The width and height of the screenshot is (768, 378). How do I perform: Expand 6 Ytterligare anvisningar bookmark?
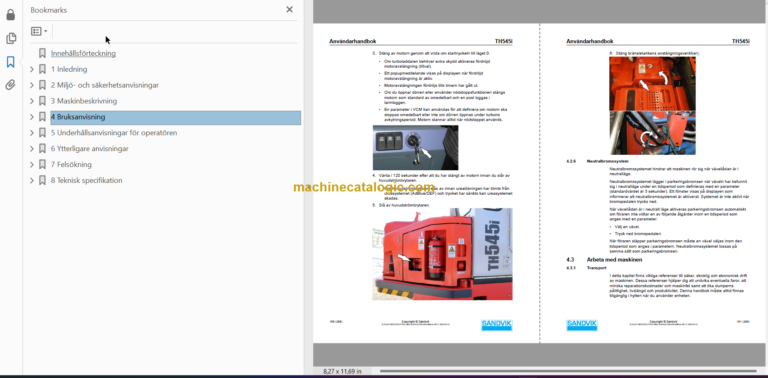click(x=32, y=149)
